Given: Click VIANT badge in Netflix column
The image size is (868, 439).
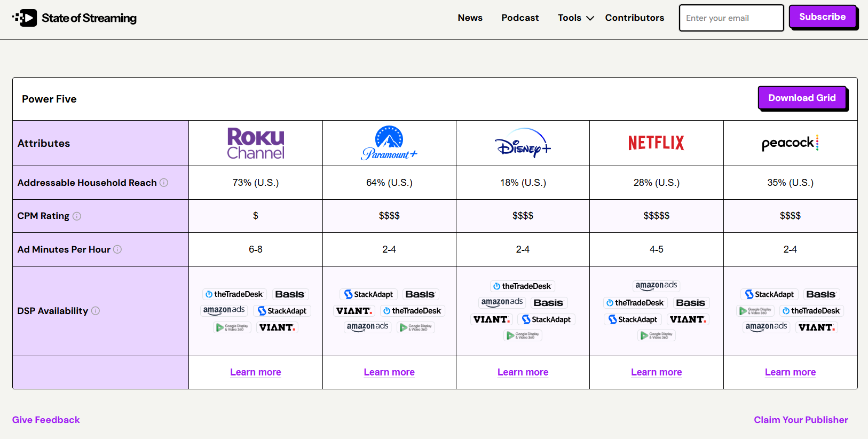Looking at the screenshot, I should [x=688, y=319].
